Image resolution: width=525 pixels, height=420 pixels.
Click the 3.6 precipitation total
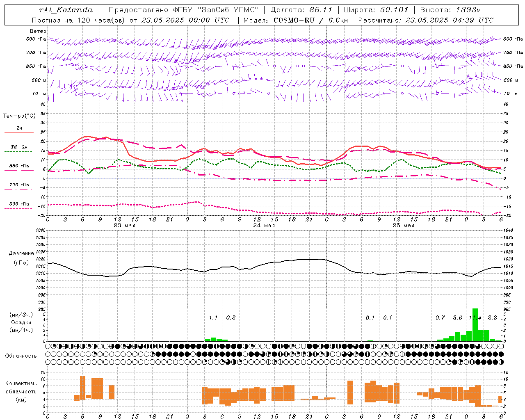click(457, 318)
